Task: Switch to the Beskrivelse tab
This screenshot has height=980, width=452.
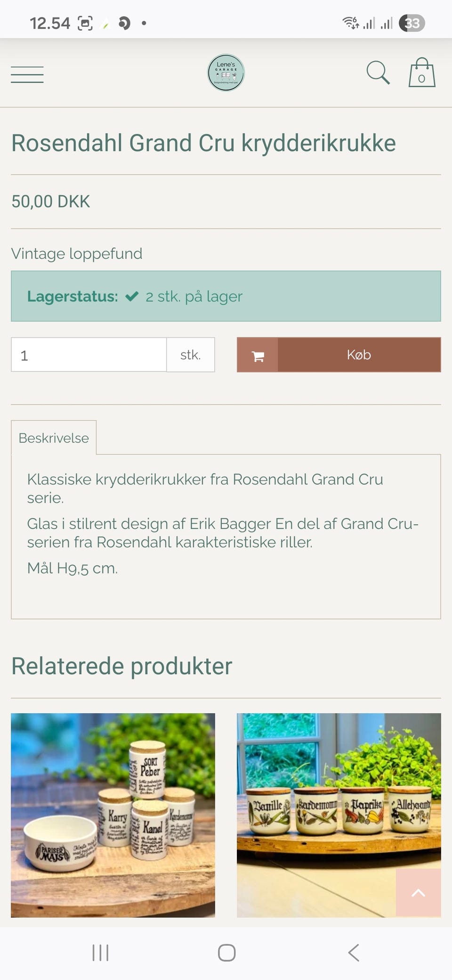Action: (x=53, y=438)
